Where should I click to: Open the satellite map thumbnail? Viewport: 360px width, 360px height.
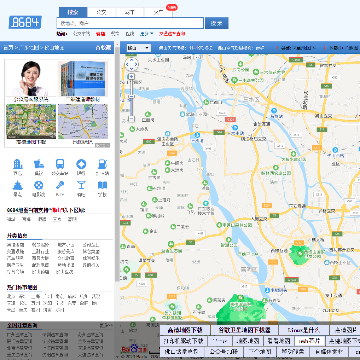(31, 121)
